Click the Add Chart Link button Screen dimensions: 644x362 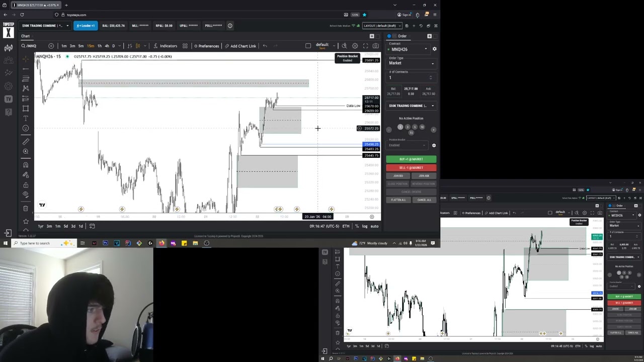pos(240,46)
